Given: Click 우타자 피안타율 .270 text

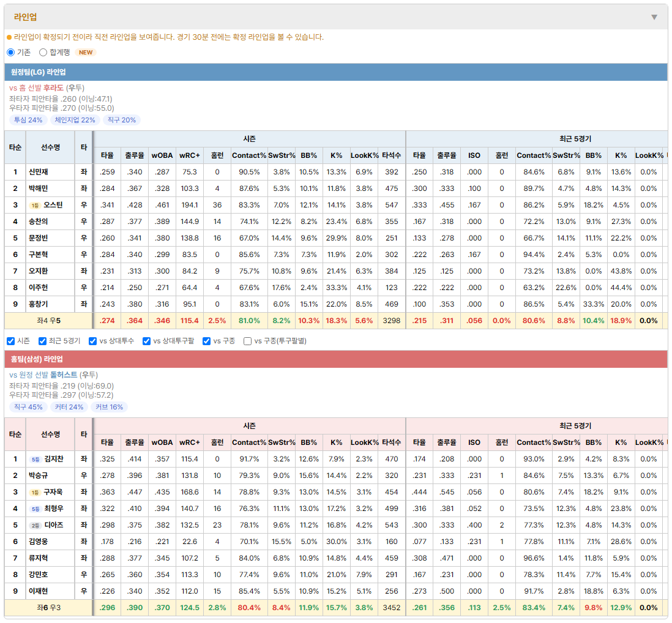Looking at the screenshot, I should point(62,108).
